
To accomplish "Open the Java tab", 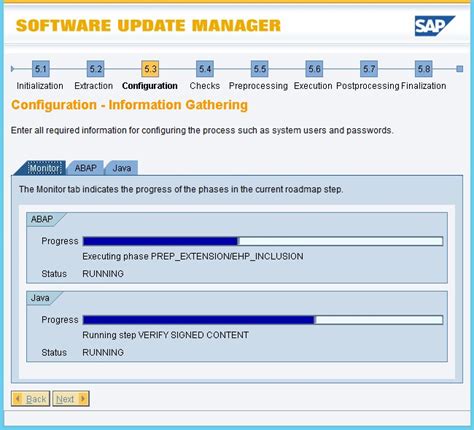I will pos(121,168).
